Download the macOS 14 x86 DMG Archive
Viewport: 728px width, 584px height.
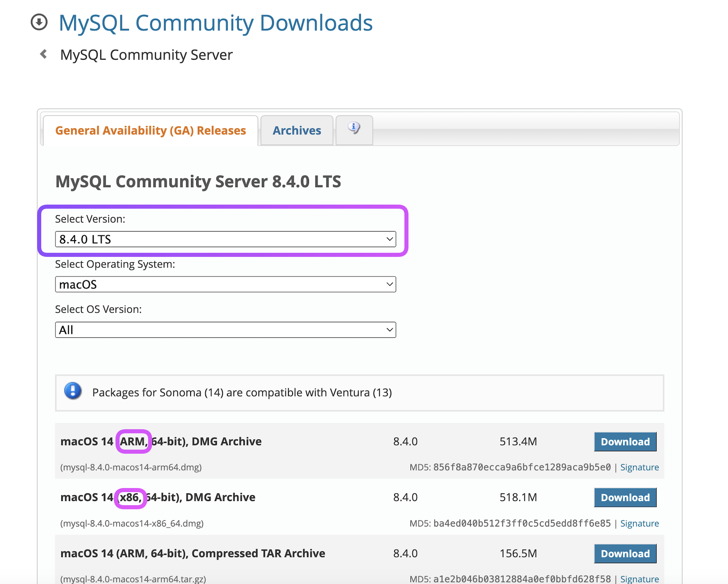pyautogui.click(x=625, y=497)
